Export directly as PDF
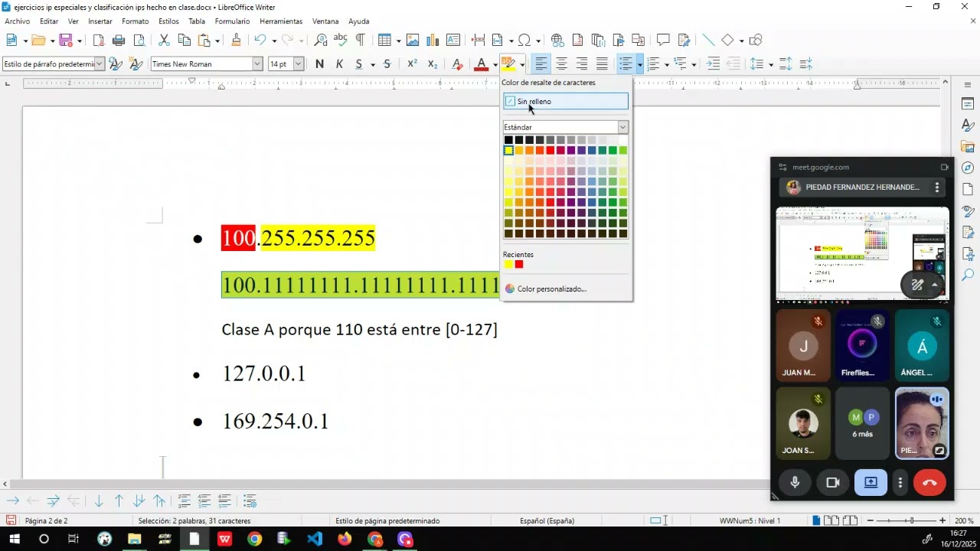Viewport: 980px width, 551px height. coord(99,41)
